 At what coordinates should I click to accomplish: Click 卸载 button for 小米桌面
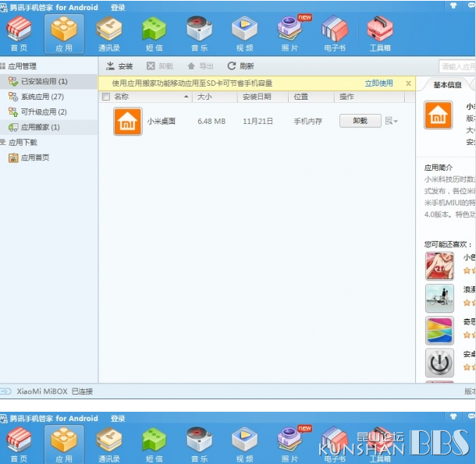[x=360, y=122]
